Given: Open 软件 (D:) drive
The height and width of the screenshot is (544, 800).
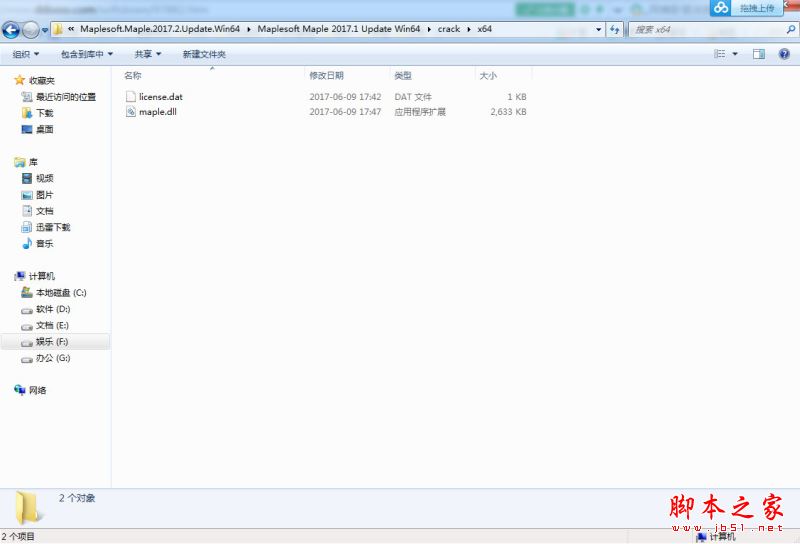Looking at the screenshot, I should (53, 309).
